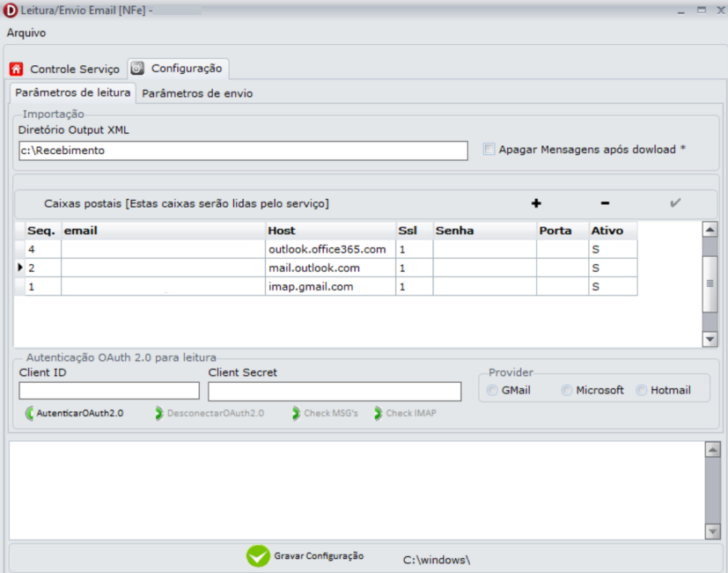The width and height of the screenshot is (728, 573).
Task: Click the Senha cell in the outlook.office365.com row
Action: coord(485,249)
